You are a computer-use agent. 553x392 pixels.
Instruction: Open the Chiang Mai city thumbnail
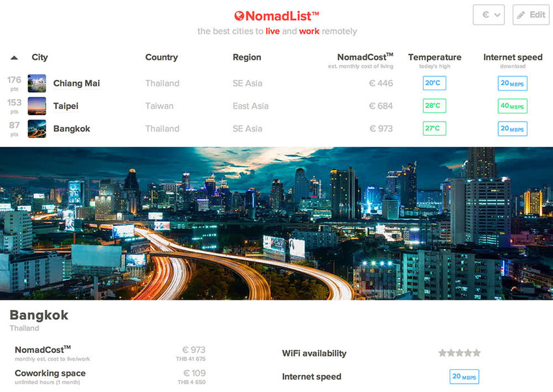point(36,83)
